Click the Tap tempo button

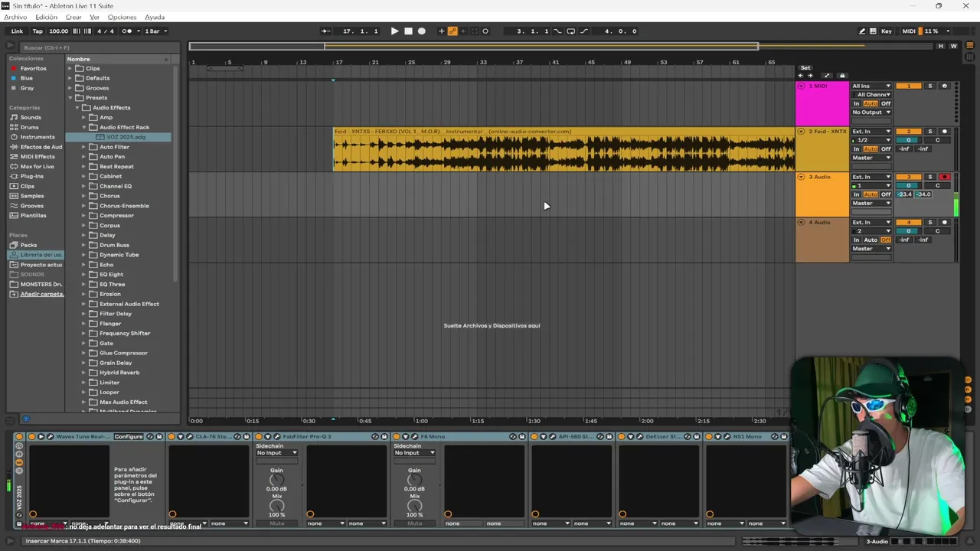click(x=38, y=31)
